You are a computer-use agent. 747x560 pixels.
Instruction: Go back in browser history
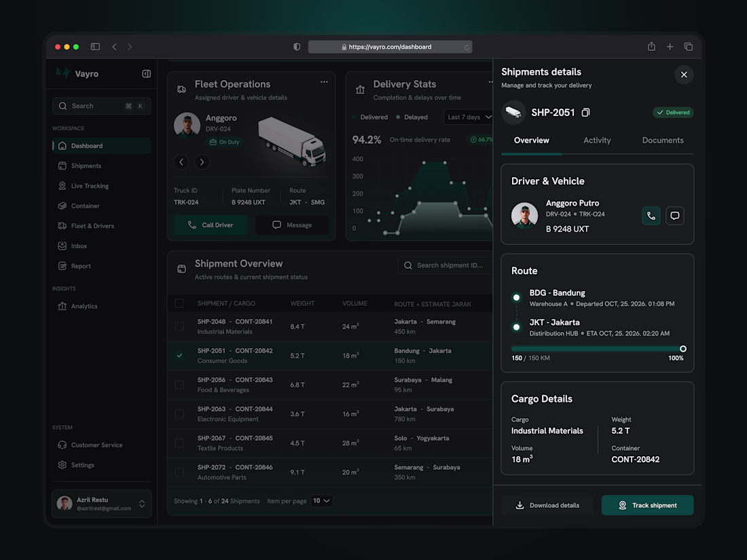click(114, 47)
